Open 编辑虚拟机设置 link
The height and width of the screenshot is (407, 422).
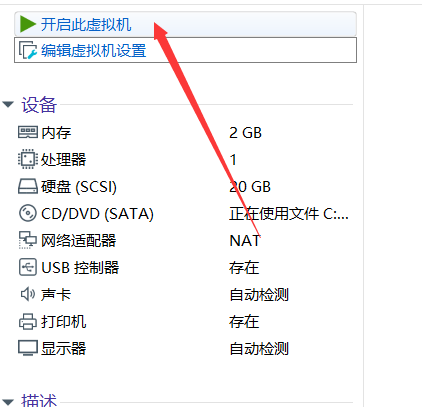pyautogui.click(x=94, y=51)
